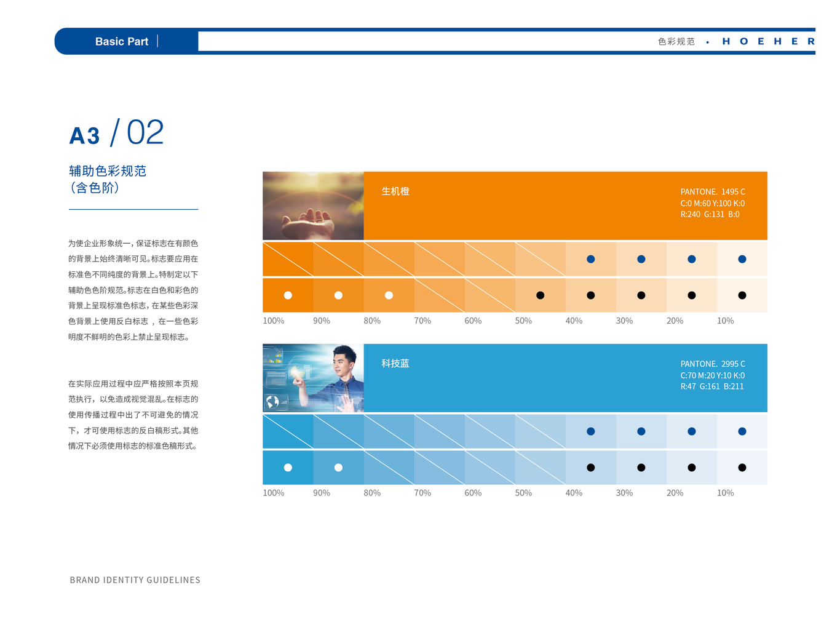Click the Basic Part header label

tap(121, 41)
